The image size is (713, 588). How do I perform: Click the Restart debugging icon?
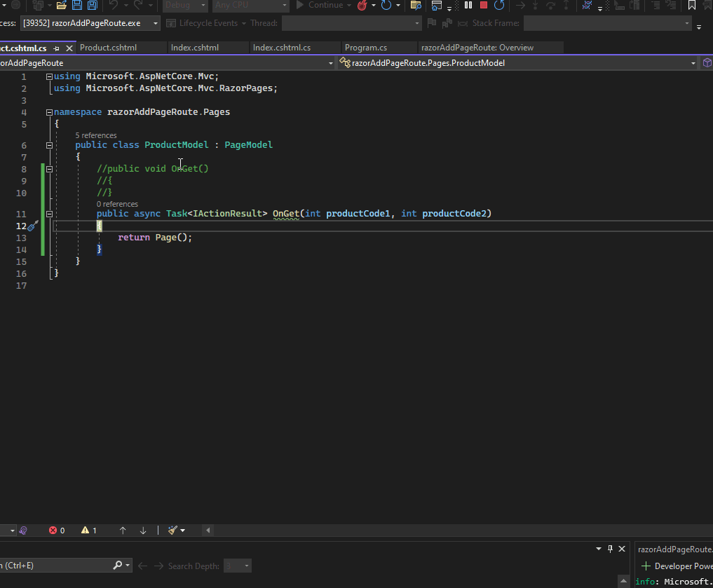(499, 6)
